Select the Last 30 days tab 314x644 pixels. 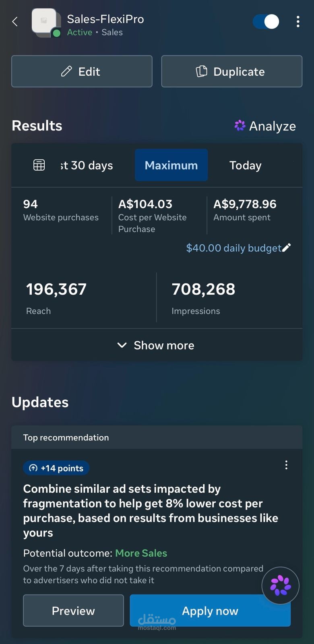pos(87,165)
